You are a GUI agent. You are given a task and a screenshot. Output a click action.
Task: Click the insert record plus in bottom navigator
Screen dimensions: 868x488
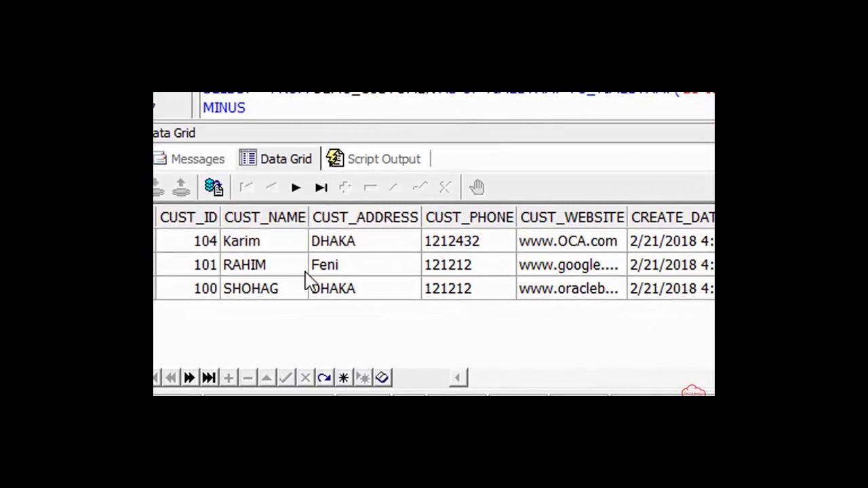point(229,378)
